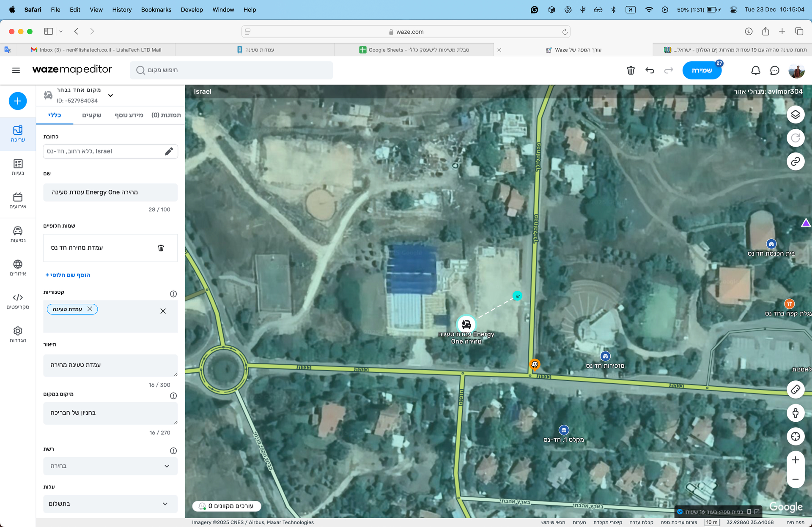Remove the עמדת טעינה category chip
Image resolution: width=812 pixels, height=527 pixels.
90,309
